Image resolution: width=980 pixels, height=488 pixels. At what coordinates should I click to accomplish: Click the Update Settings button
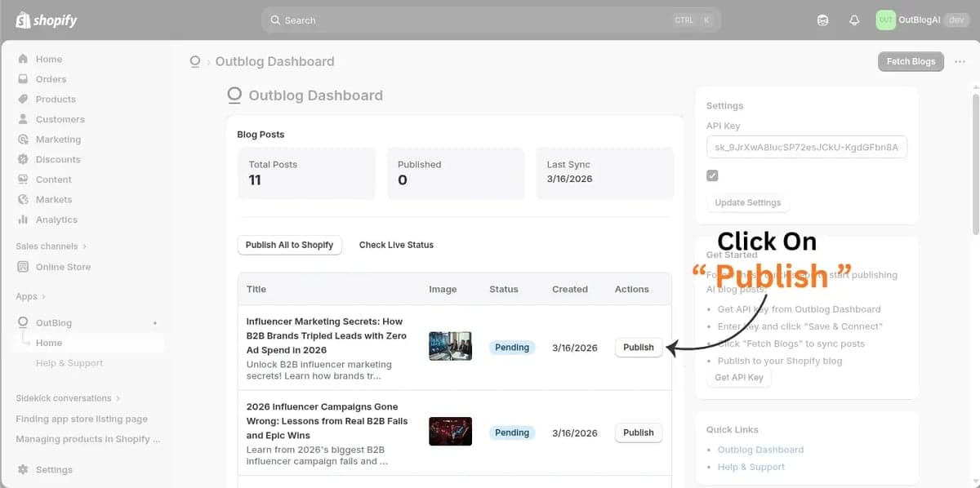point(748,202)
